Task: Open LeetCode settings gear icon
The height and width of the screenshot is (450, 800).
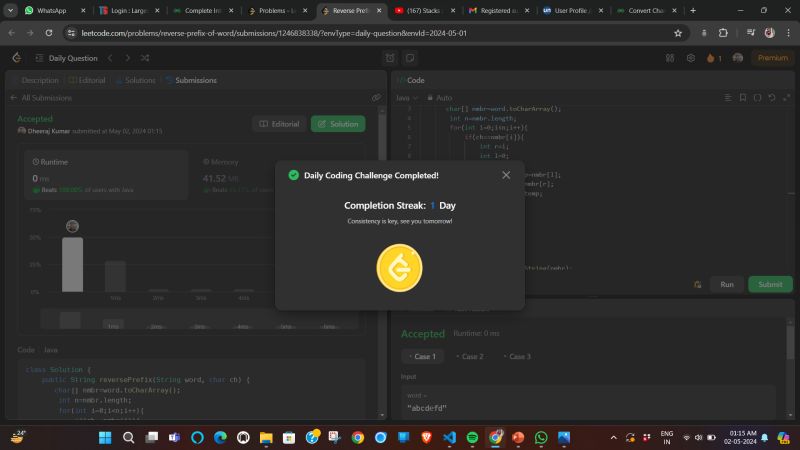Action: pos(690,58)
